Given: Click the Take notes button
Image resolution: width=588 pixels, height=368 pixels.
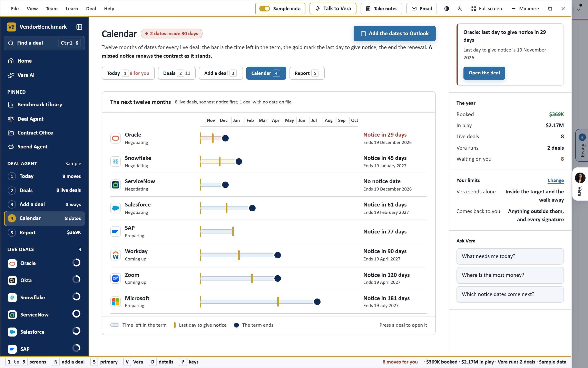Looking at the screenshot, I should (381, 9).
